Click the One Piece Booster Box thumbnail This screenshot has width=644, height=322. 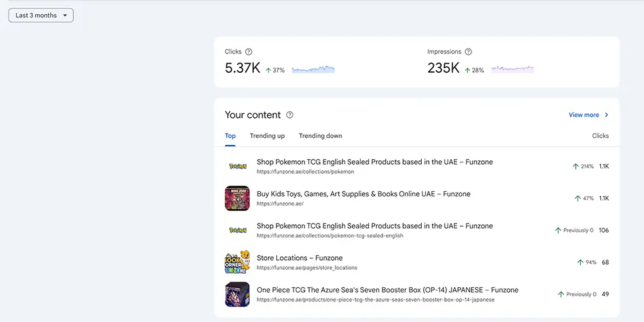click(x=237, y=294)
